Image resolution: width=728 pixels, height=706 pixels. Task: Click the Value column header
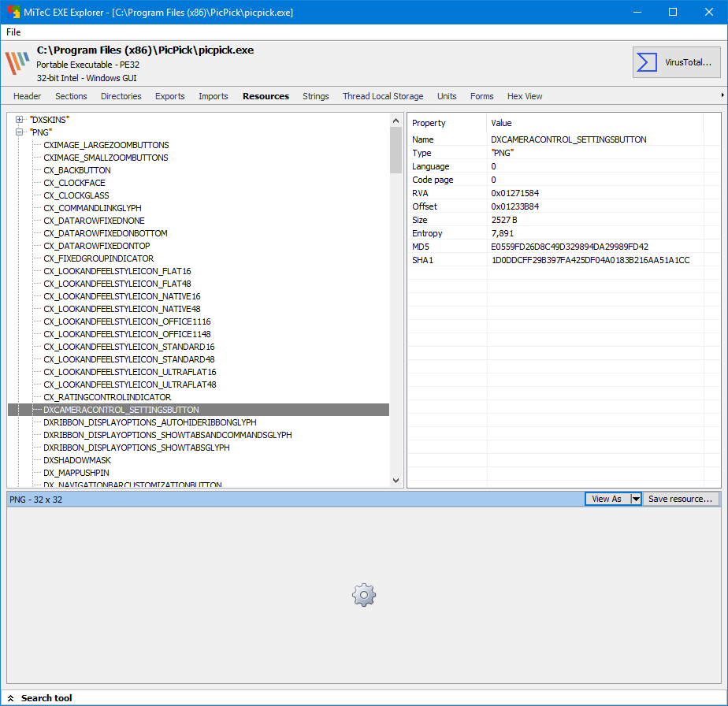pos(595,123)
